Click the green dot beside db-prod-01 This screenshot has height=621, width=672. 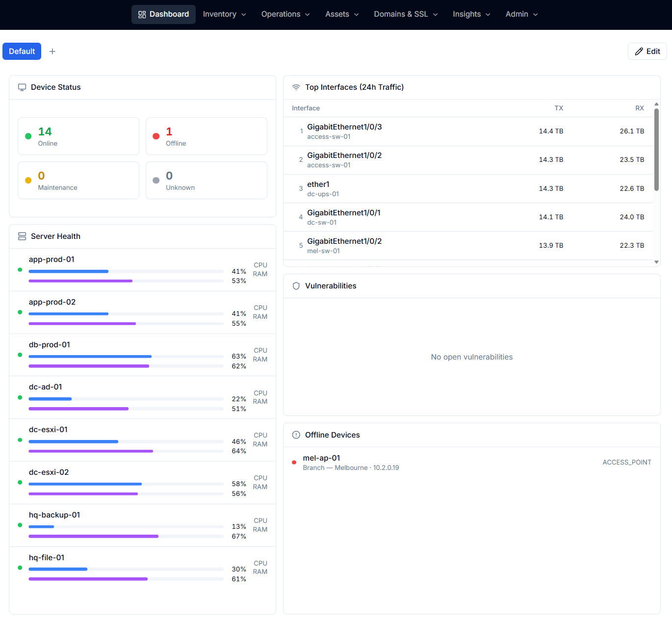click(x=20, y=355)
